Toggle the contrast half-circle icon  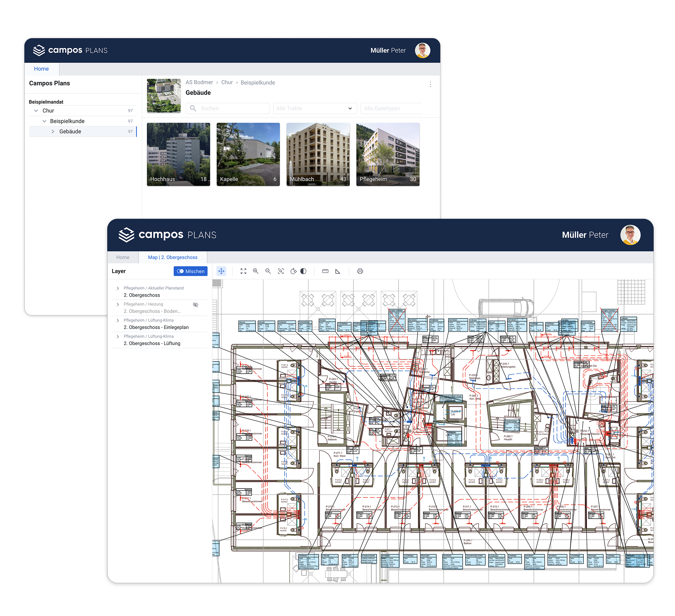click(x=303, y=271)
